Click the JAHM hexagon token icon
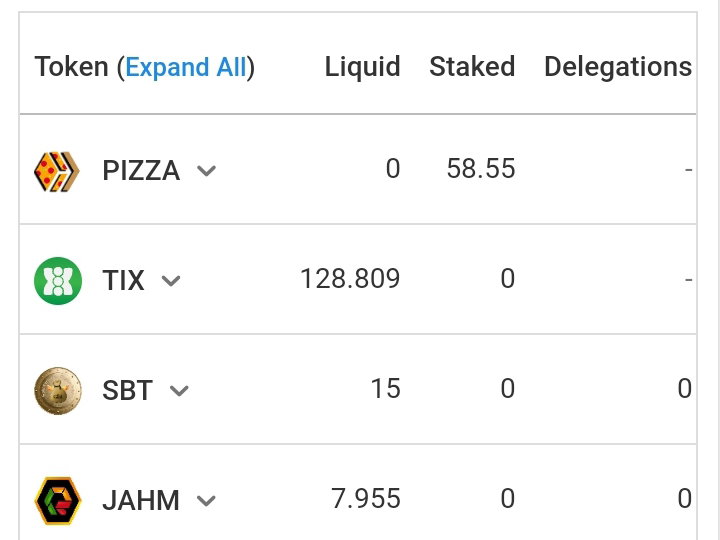Viewport: 720px width, 540px height. (x=58, y=501)
